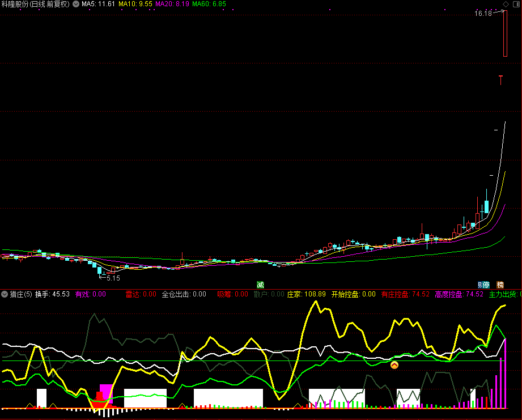Click the 有庄控盘: 74.52 value
The image size is (522, 420).
(x=405, y=294)
